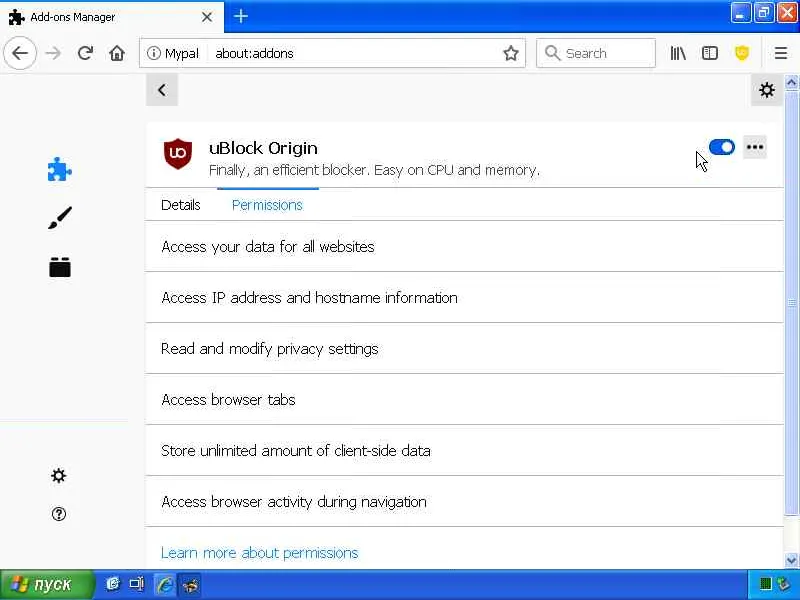Click 'Access browser tabs' permission
The height and width of the screenshot is (600, 800).
(x=228, y=400)
